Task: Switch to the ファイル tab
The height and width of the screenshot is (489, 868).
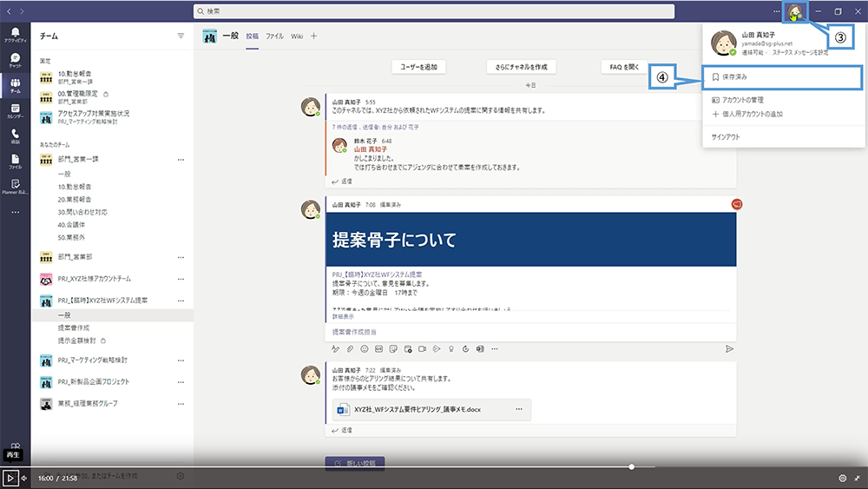Action: 274,36
